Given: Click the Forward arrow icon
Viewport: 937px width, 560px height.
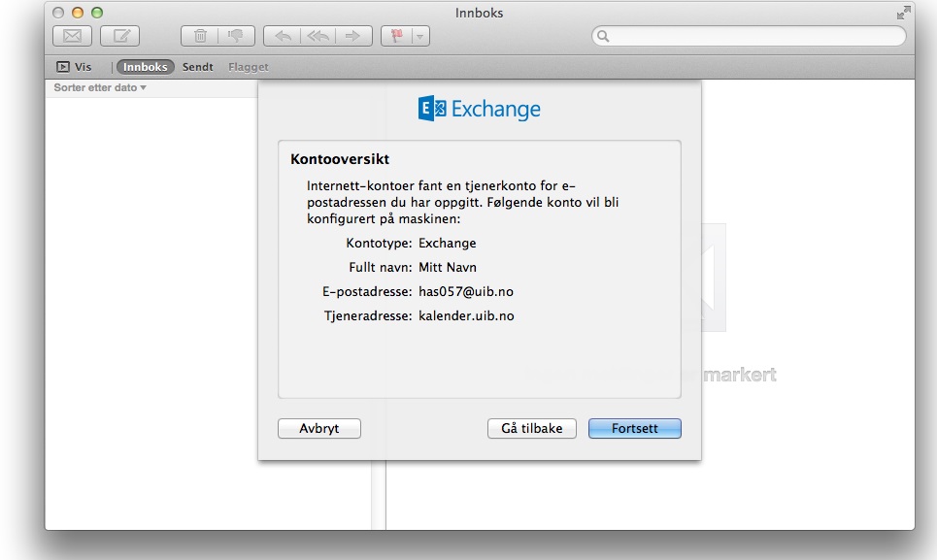Looking at the screenshot, I should coord(352,36).
